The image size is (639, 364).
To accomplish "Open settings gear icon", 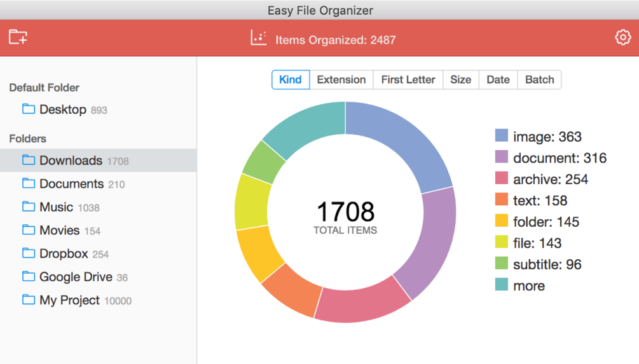I will pyautogui.click(x=622, y=37).
